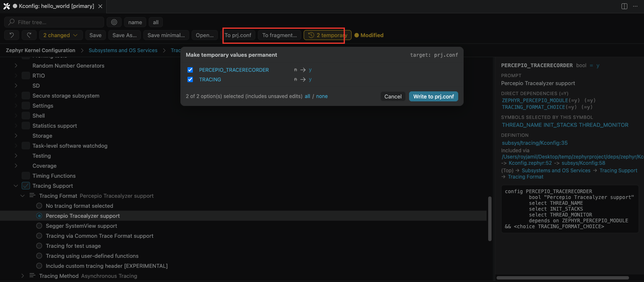644x282 pixels.
Task: Click the Filter tree search field
Action: pos(54,22)
